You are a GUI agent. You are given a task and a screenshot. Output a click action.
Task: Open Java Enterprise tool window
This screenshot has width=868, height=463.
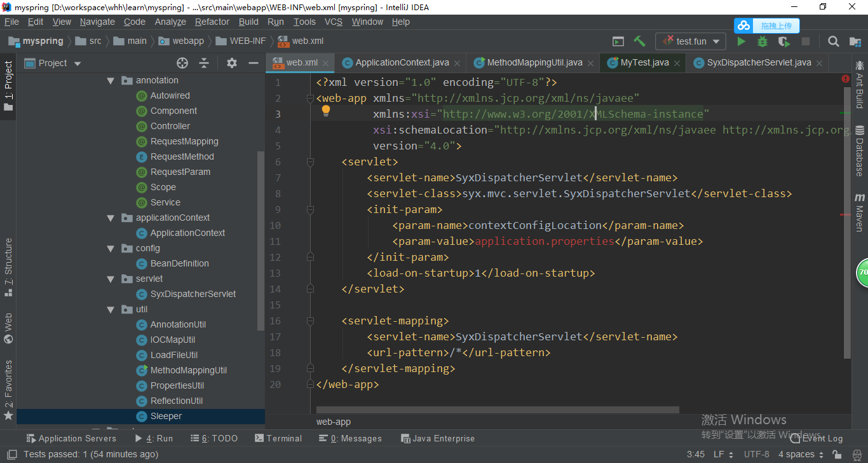click(438, 439)
